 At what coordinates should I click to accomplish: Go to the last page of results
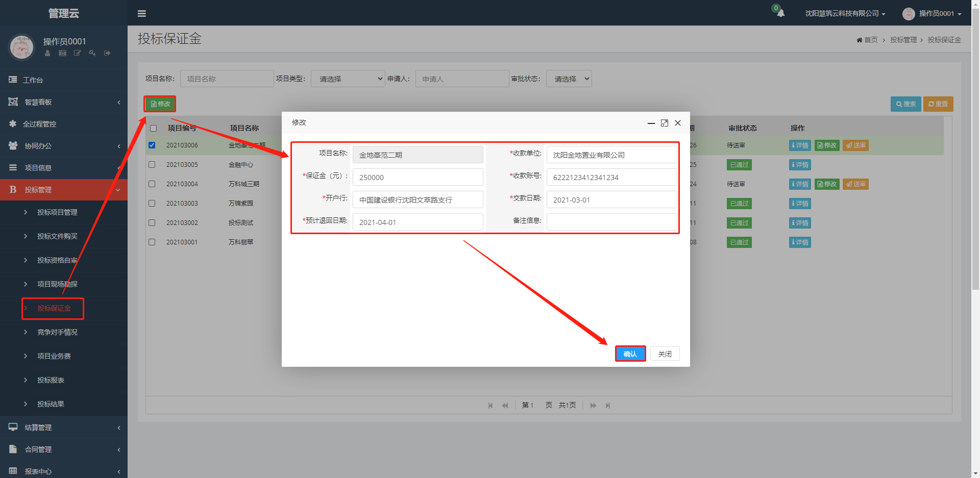(x=608, y=406)
